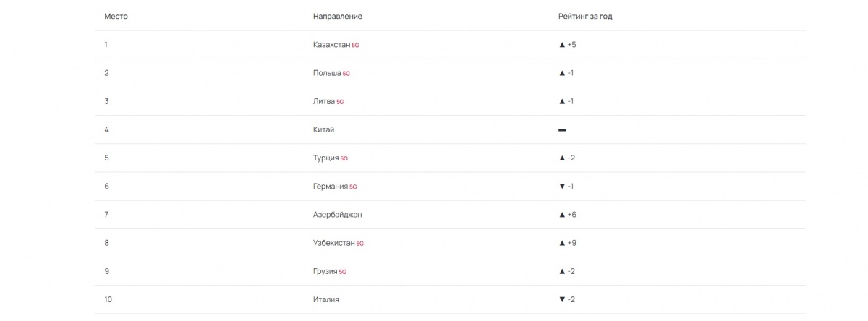
Task: Click the 5G badge beside Турция
Action: [x=344, y=158]
